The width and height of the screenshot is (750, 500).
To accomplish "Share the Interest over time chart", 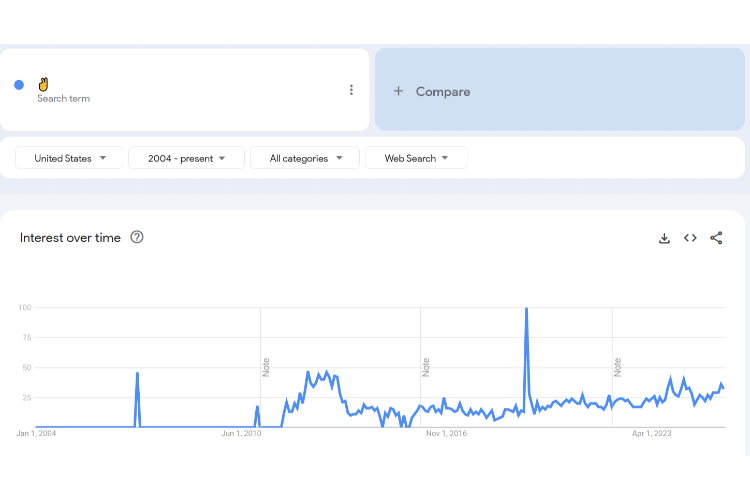I will 716,238.
